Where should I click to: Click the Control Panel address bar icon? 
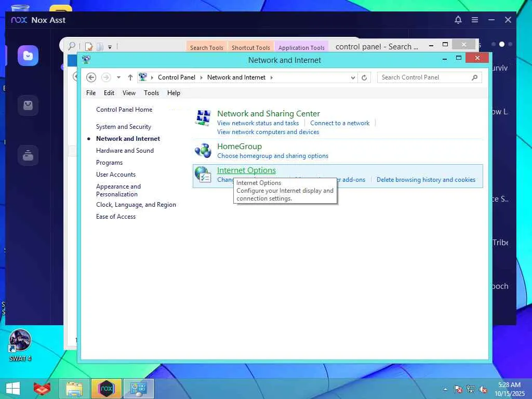coord(143,77)
